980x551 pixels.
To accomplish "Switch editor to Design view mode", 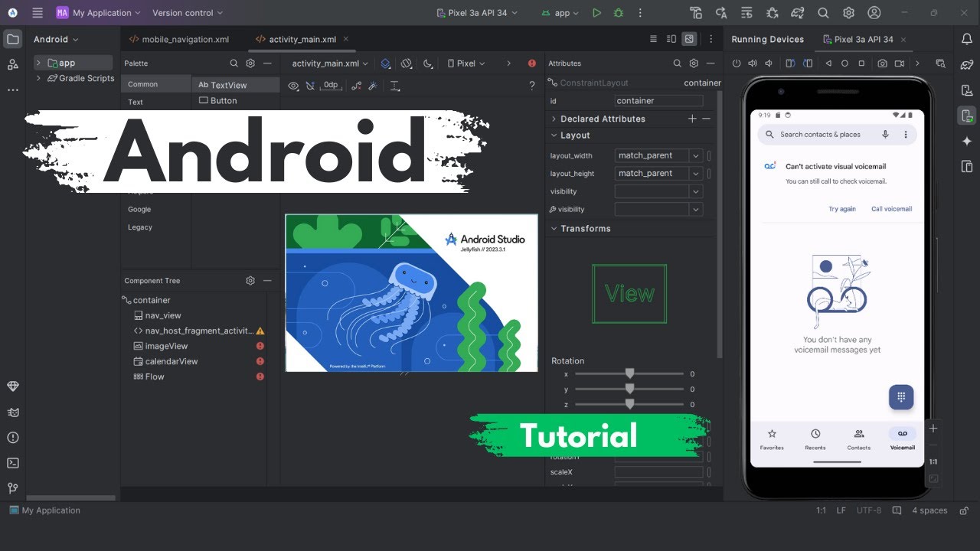I will [690, 39].
